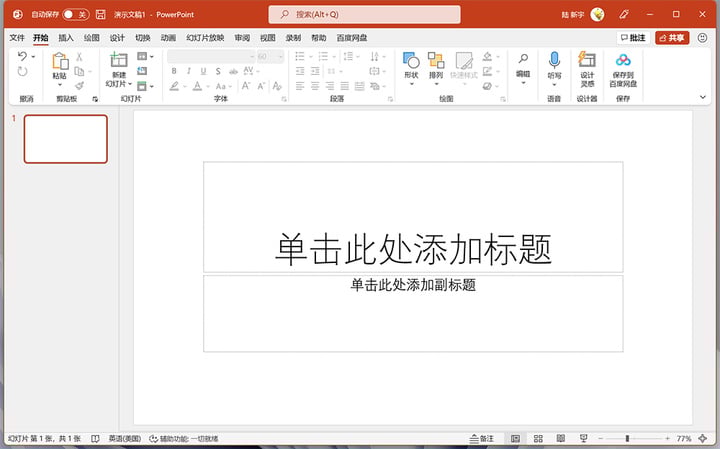
Task: Open the File tab
Action: [17, 38]
